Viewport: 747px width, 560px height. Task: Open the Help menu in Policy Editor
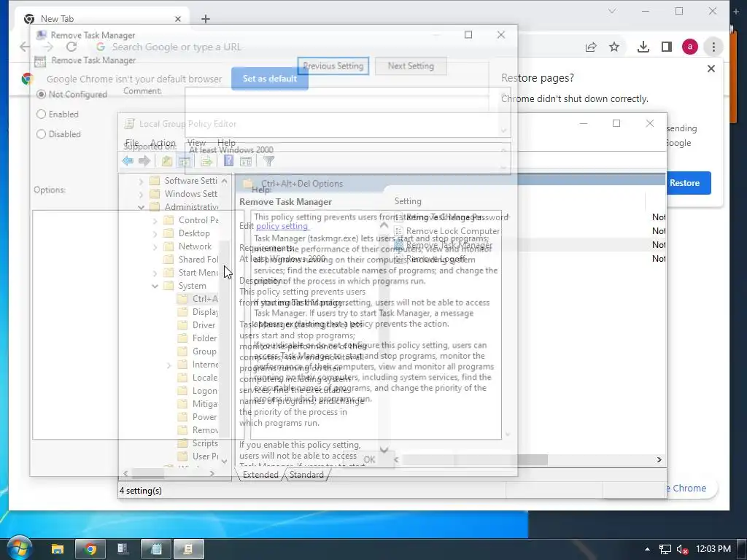click(226, 143)
